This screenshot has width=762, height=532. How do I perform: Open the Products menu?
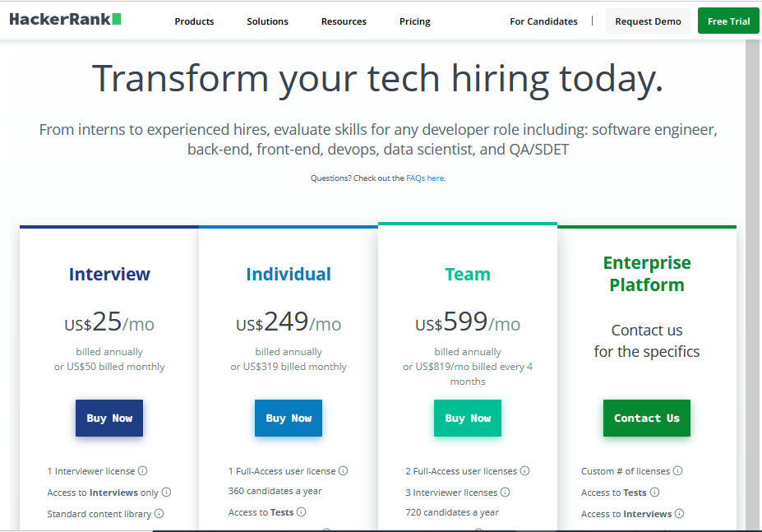(x=194, y=21)
